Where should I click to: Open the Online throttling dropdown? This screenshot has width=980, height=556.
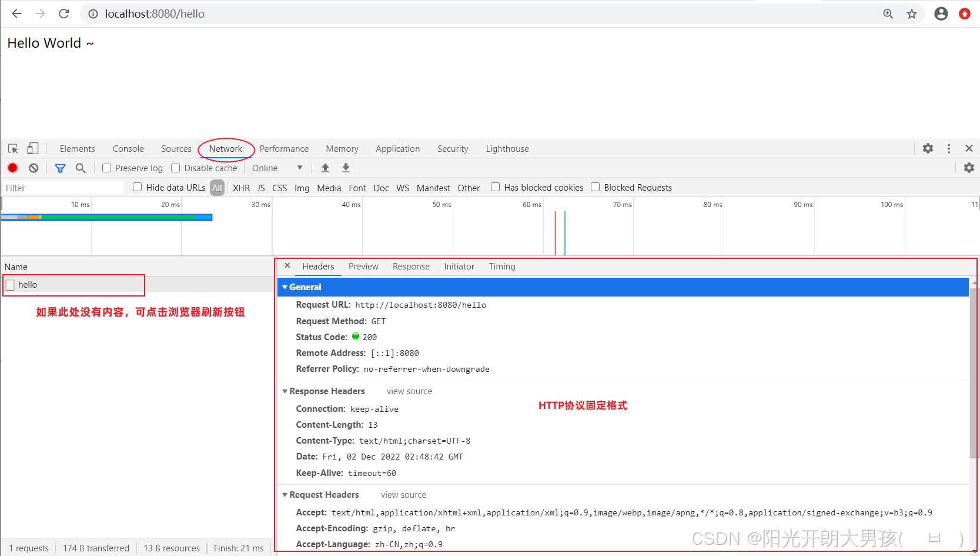(x=277, y=168)
